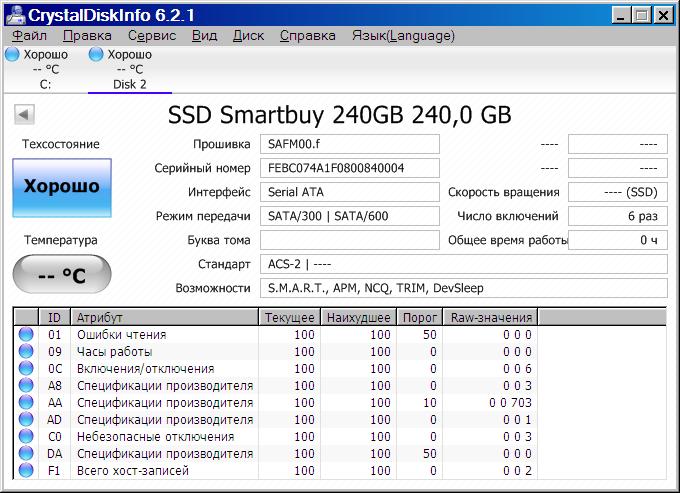This screenshot has height=493, width=680.
Task: Select the Всего хост-записей attribute row
Action: (x=276, y=470)
